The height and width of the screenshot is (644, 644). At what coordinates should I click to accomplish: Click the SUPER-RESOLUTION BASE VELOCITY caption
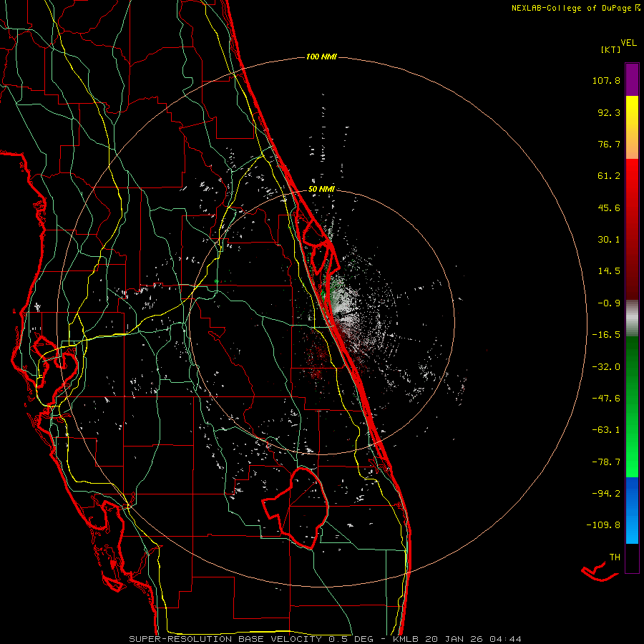point(326,639)
